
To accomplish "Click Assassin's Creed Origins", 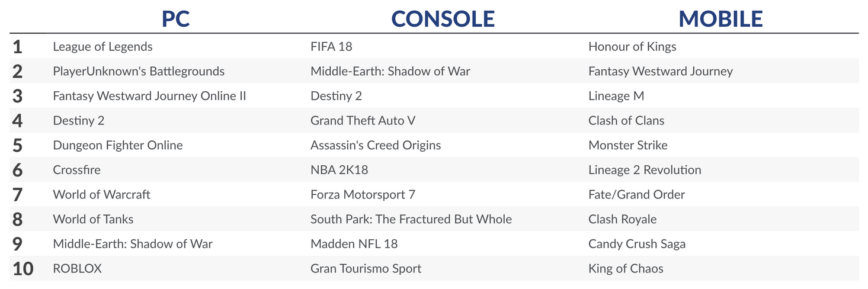I will pyautogui.click(x=376, y=145).
